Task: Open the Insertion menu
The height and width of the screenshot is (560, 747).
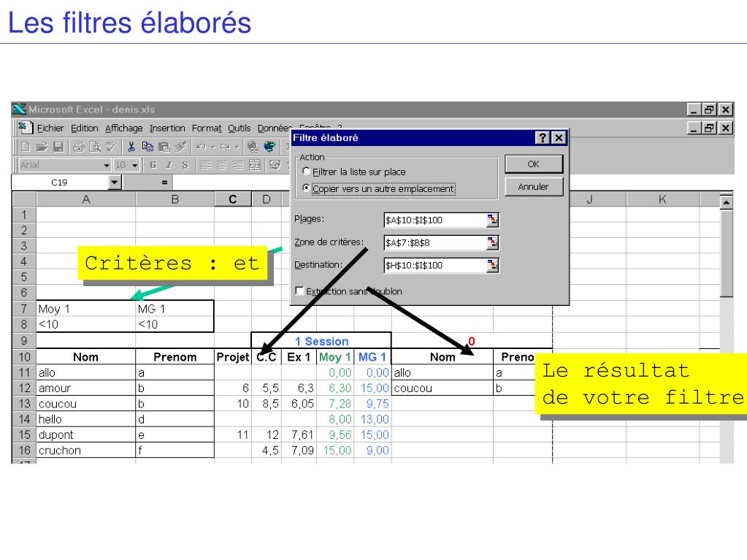Action: tap(167, 128)
